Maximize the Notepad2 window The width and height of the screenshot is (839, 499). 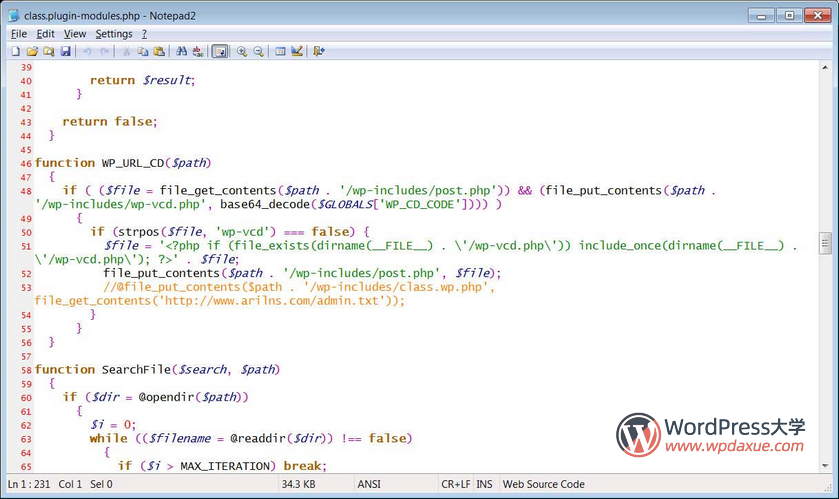789,16
